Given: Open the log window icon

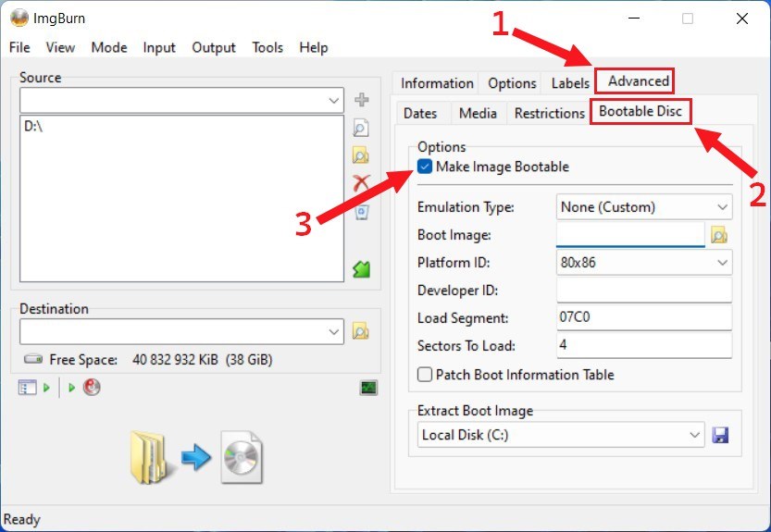Looking at the screenshot, I should pos(27,388).
